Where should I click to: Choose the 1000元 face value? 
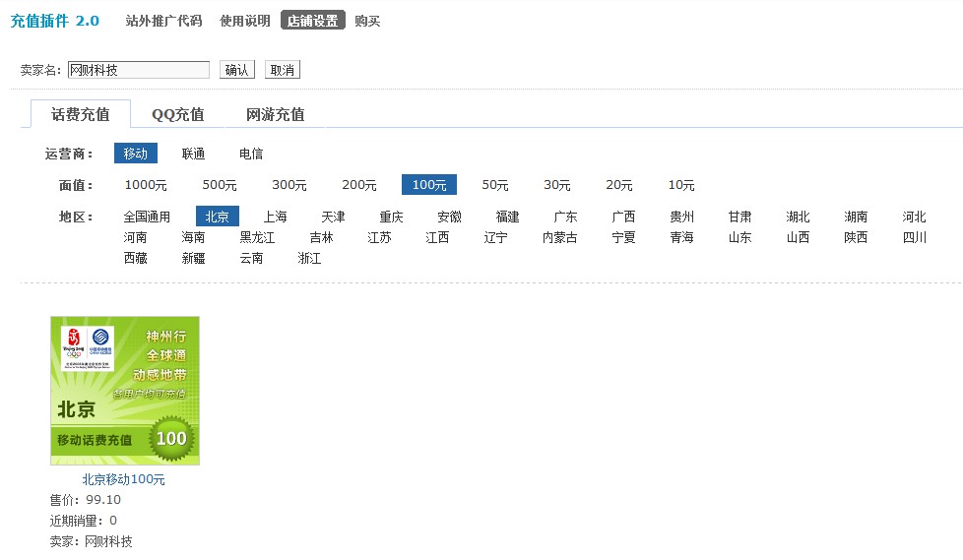[x=146, y=185]
